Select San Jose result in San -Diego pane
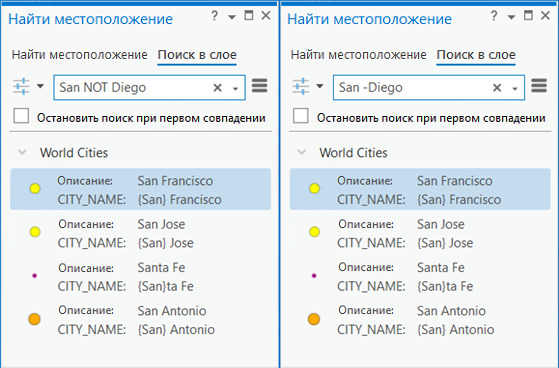559x368 pixels. coord(420,233)
